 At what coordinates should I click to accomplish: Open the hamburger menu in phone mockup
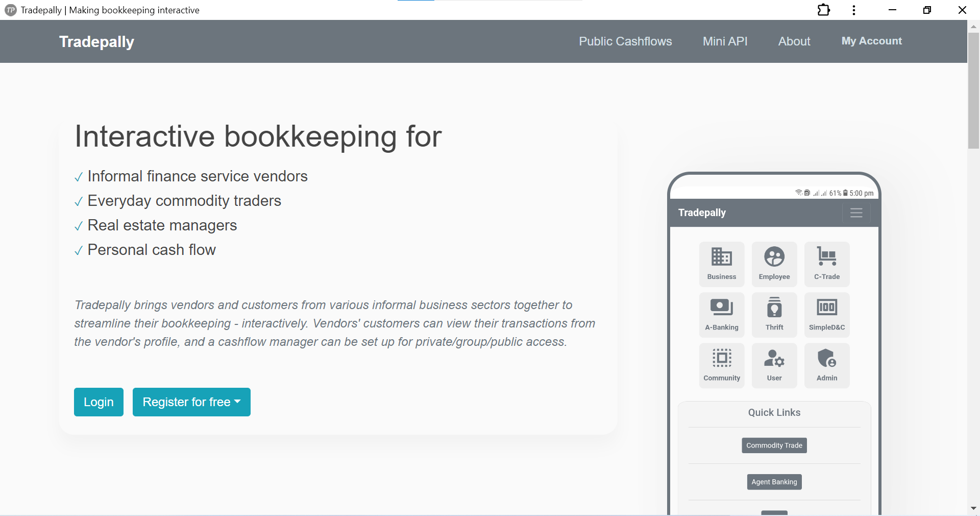coord(856,213)
